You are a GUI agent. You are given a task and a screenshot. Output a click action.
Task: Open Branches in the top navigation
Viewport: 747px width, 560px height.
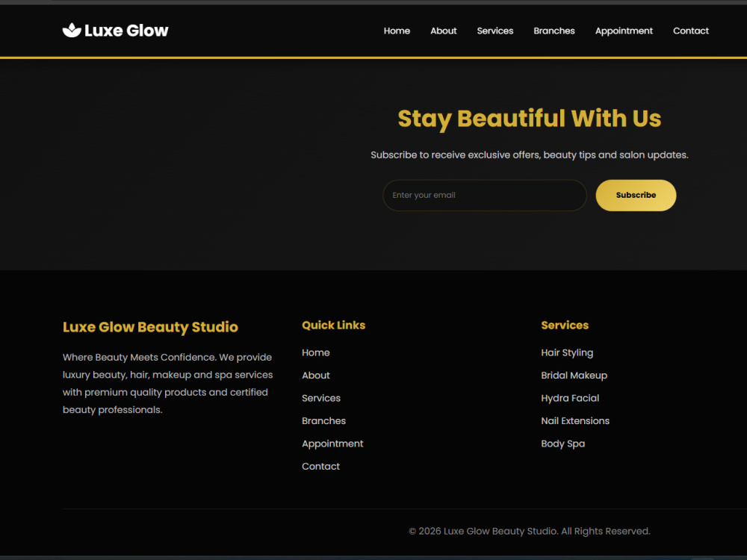[x=554, y=31]
